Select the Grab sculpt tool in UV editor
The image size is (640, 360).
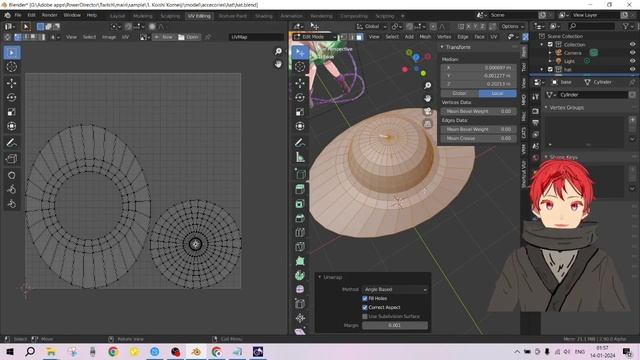tap(11, 175)
